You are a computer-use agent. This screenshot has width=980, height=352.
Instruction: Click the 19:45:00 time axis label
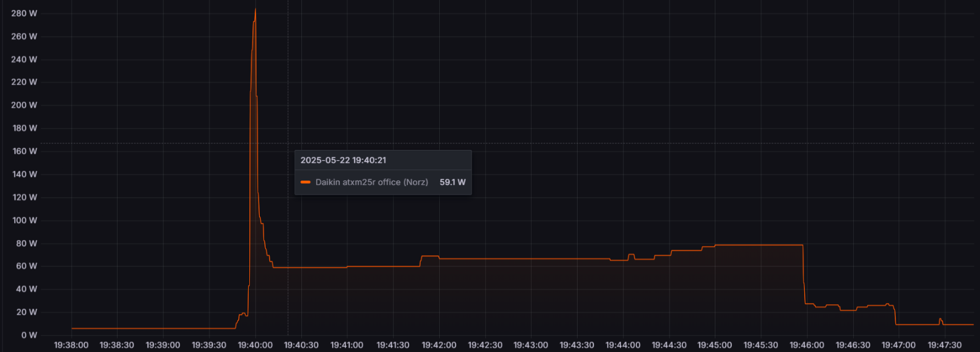(715, 345)
